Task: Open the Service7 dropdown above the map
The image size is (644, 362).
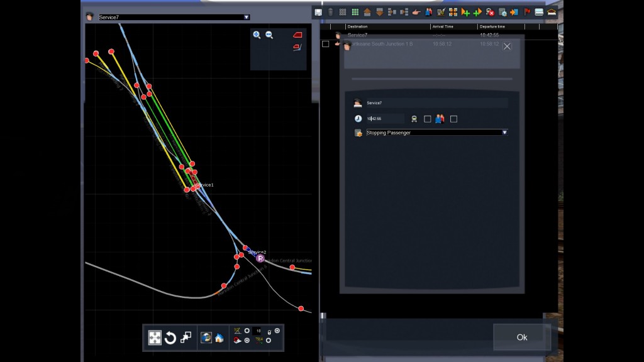Action: tap(247, 18)
